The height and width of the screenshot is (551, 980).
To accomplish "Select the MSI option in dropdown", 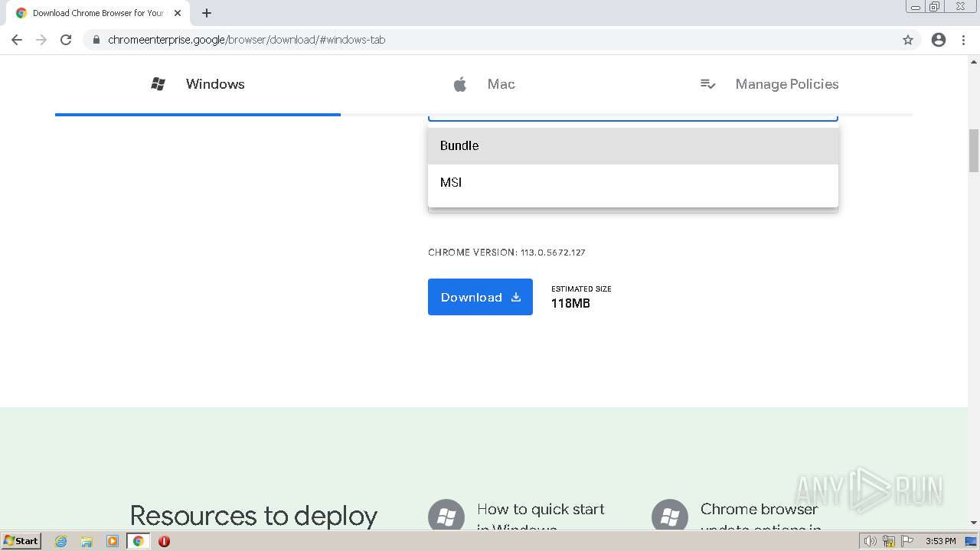I will click(x=633, y=182).
